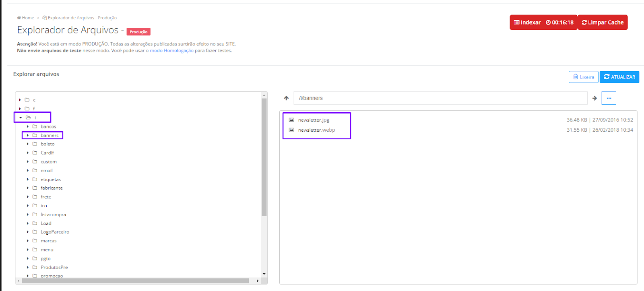644x291 pixels.
Task: Select the marcas folder
Action: click(49, 241)
